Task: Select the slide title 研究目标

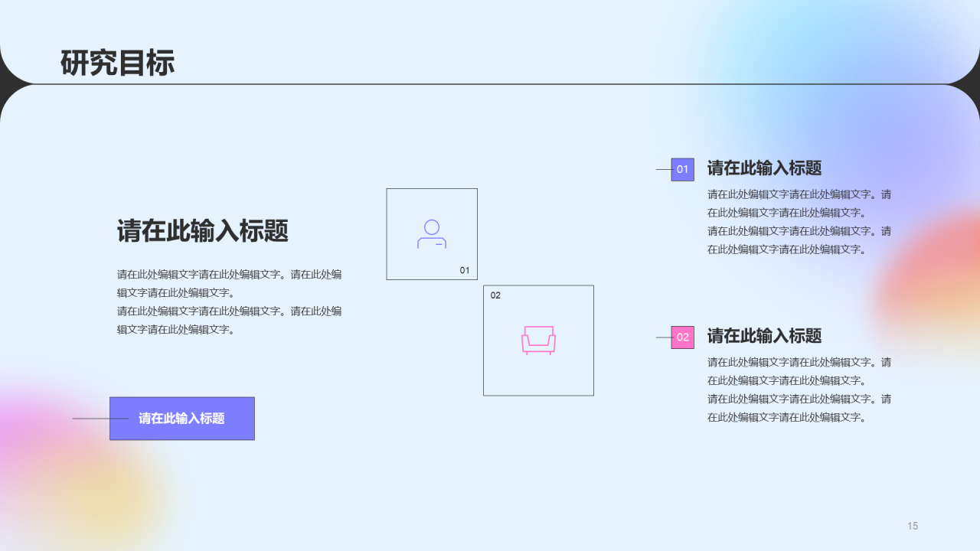Action: 117,63
